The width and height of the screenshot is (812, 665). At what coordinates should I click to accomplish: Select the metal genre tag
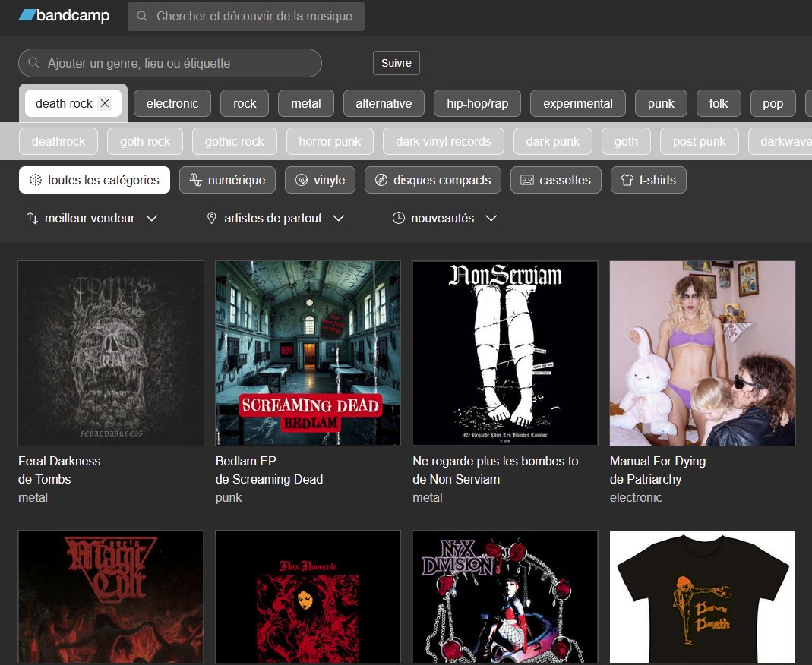pyautogui.click(x=306, y=103)
